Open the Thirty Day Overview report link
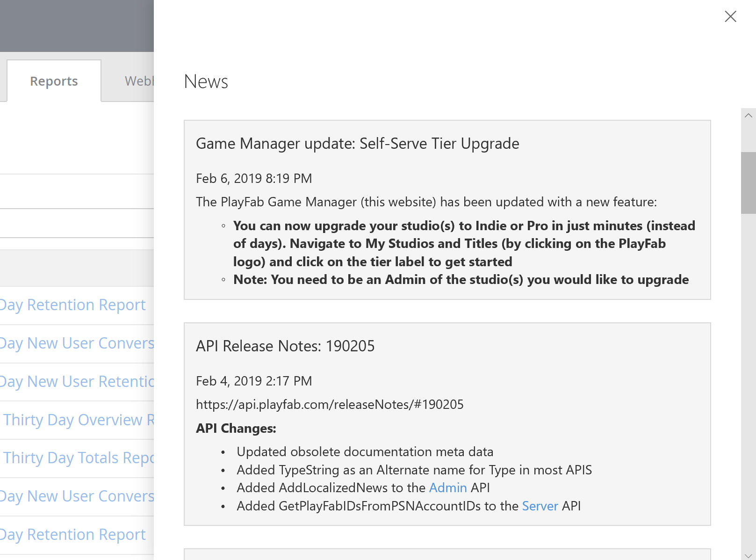The width and height of the screenshot is (756, 560). click(79, 420)
